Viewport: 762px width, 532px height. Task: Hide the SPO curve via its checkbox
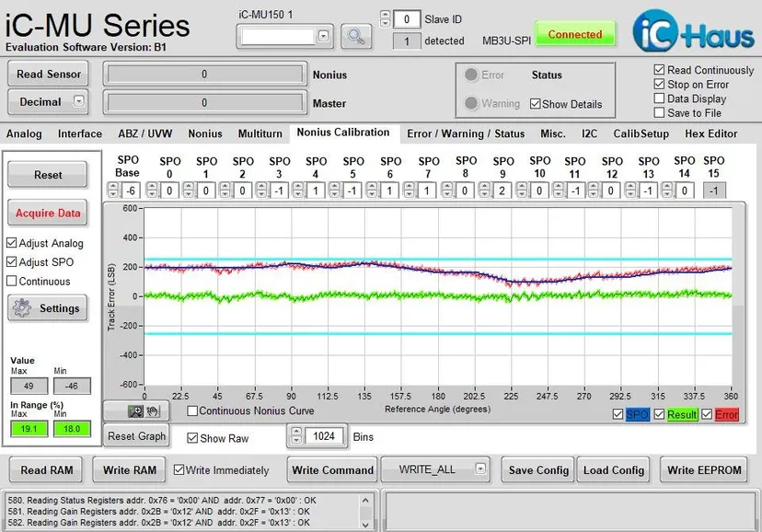(x=618, y=414)
